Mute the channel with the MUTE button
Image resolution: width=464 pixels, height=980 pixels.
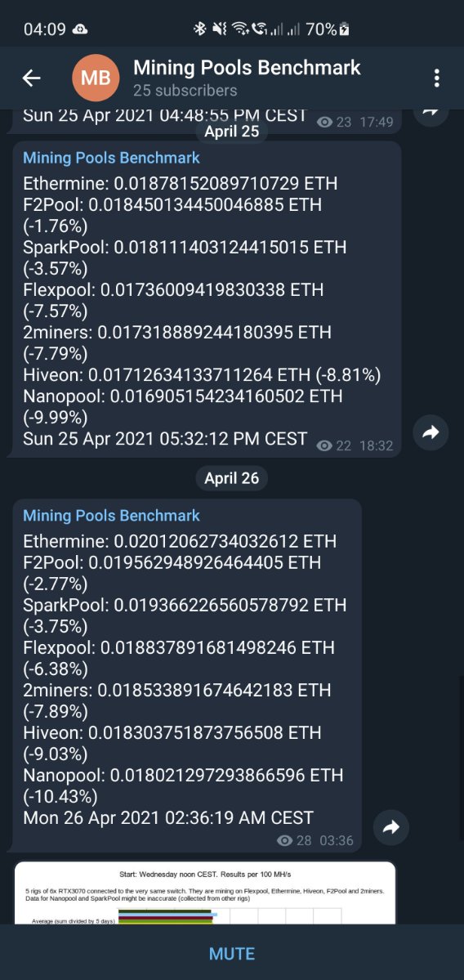click(x=232, y=954)
